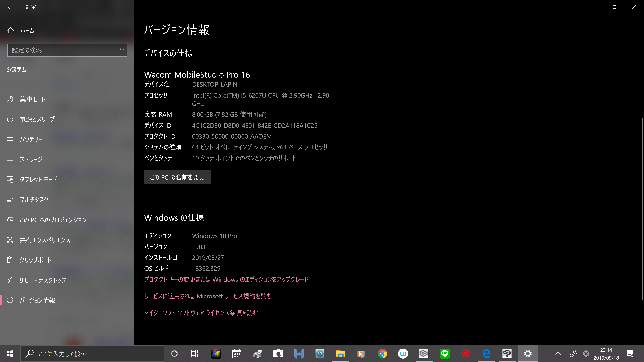Click この PC の名前を変更 button

pyautogui.click(x=177, y=177)
